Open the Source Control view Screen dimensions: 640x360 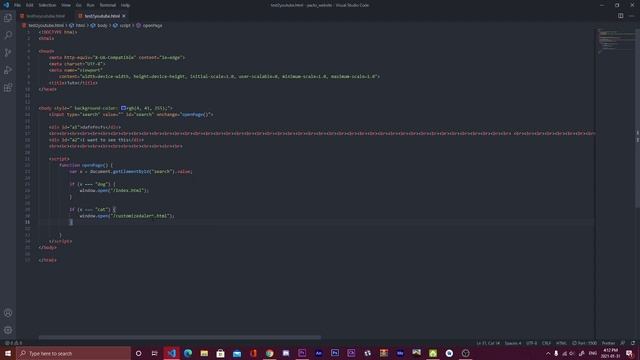click(8, 53)
